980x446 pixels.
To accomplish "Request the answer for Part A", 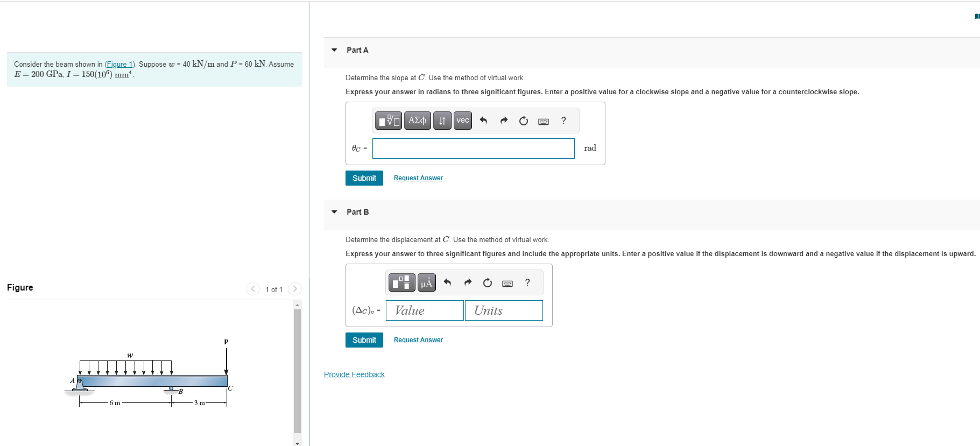I will pos(418,178).
